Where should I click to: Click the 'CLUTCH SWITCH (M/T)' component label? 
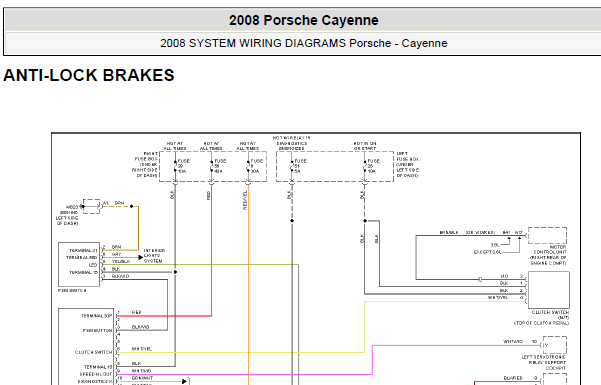(x=542, y=318)
